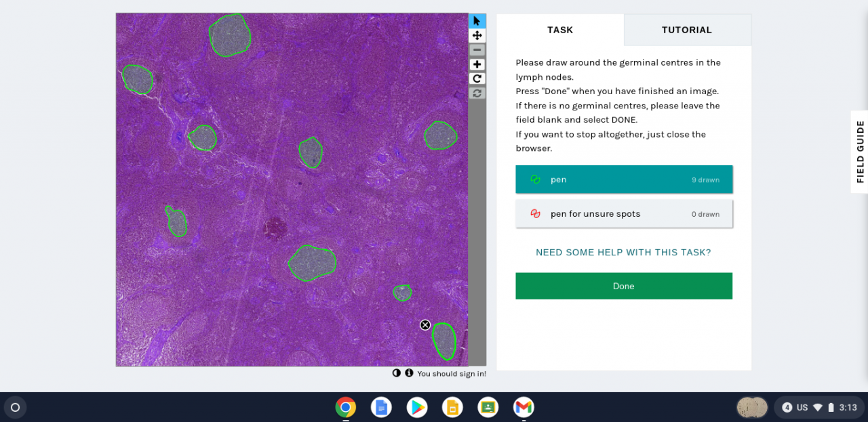Toggle the invert contrast icon
The width and height of the screenshot is (868, 422).
pos(397,373)
